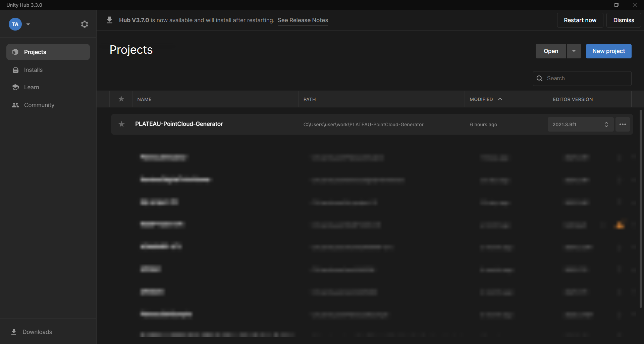Go to the Installs section
The image size is (644, 344).
(33, 70)
